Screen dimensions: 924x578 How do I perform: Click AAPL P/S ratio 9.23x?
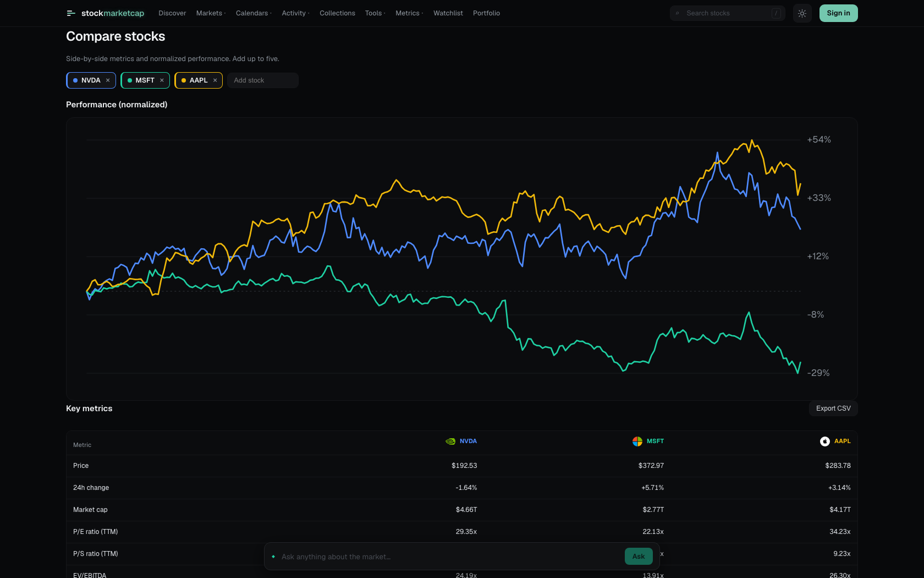[842, 554]
